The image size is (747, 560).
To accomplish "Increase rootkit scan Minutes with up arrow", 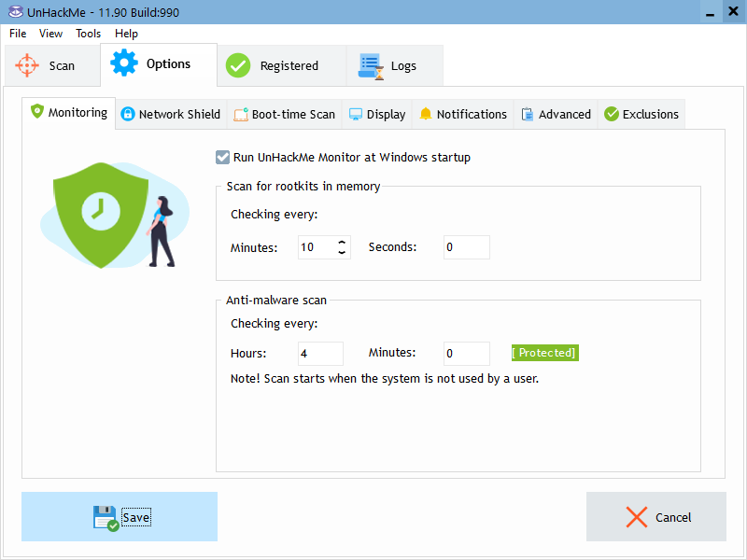I will (342, 243).
